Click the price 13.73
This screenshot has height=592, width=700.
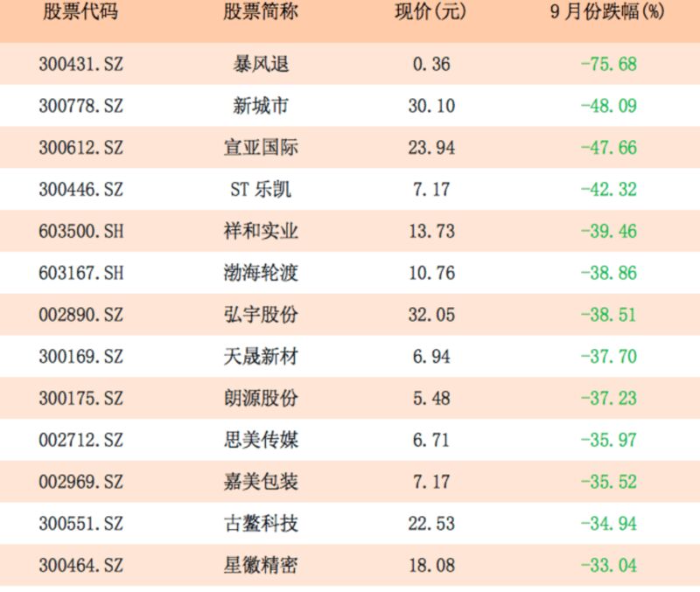tap(431, 231)
